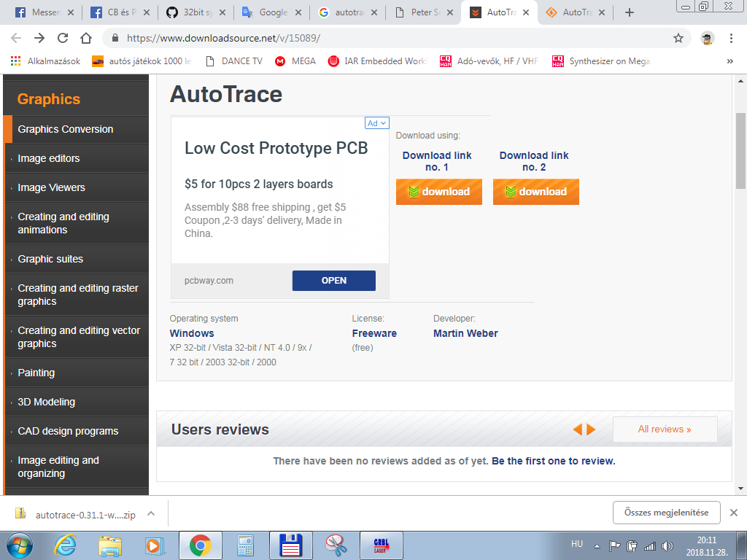Select Graphic suites in sidebar
This screenshot has height=560, width=747.
(50, 259)
